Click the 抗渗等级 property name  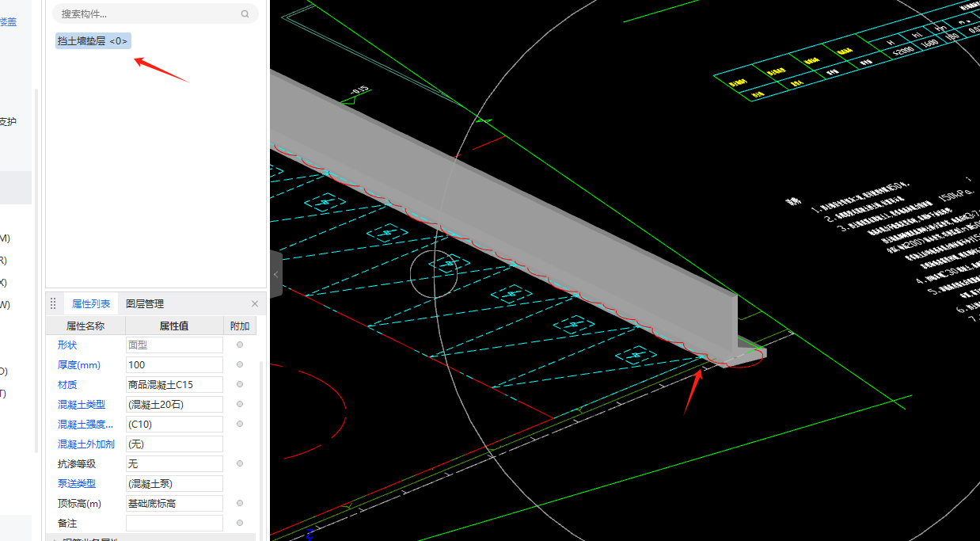coord(76,464)
